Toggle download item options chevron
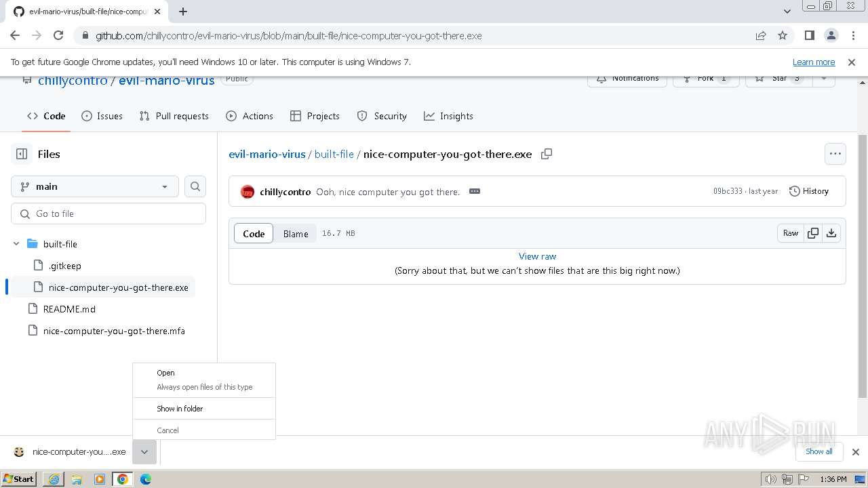The width and height of the screenshot is (868, 488). tap(144, 452)
